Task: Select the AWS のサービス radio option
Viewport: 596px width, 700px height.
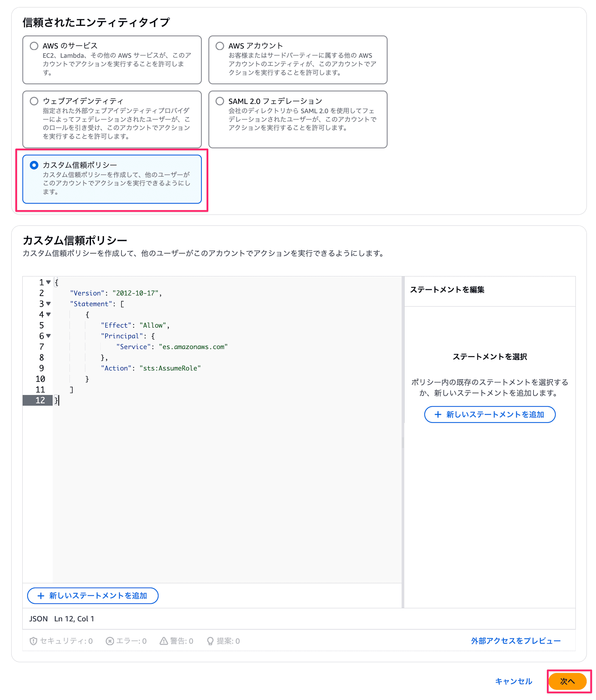Action: [34, 46]
